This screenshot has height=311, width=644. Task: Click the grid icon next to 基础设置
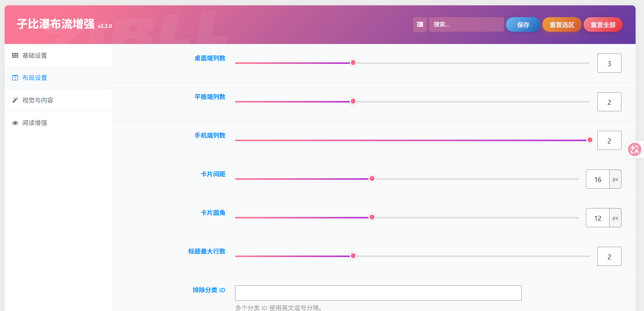pyautogui.click(x=15, y=55)
